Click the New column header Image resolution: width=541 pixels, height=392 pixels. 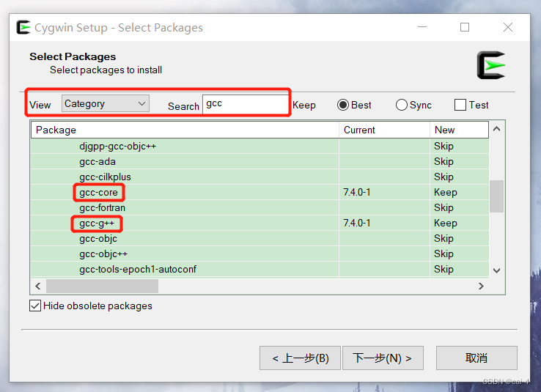point(459,130)
